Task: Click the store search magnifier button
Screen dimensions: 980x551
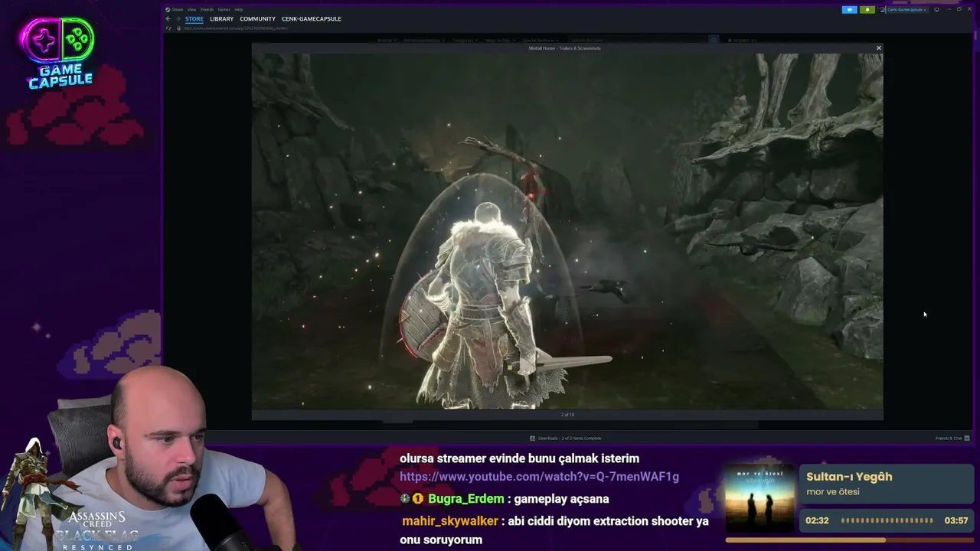Action: coord(714,40)
